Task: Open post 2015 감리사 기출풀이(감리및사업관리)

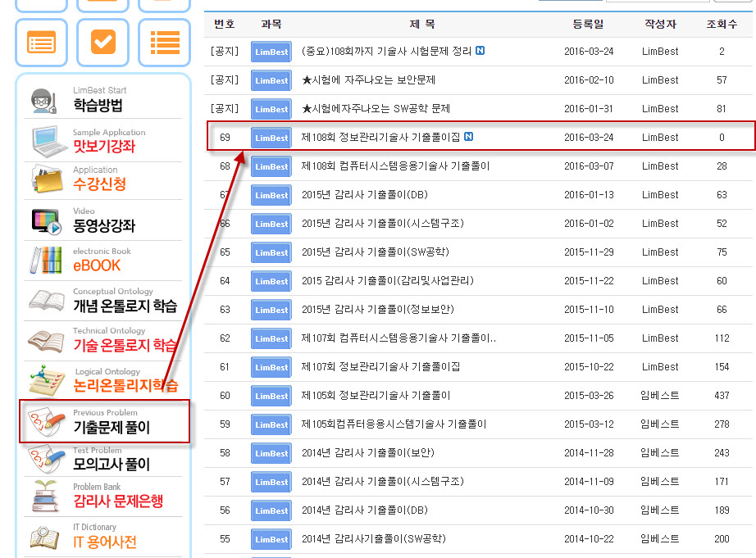Action: tap(388, 281)
